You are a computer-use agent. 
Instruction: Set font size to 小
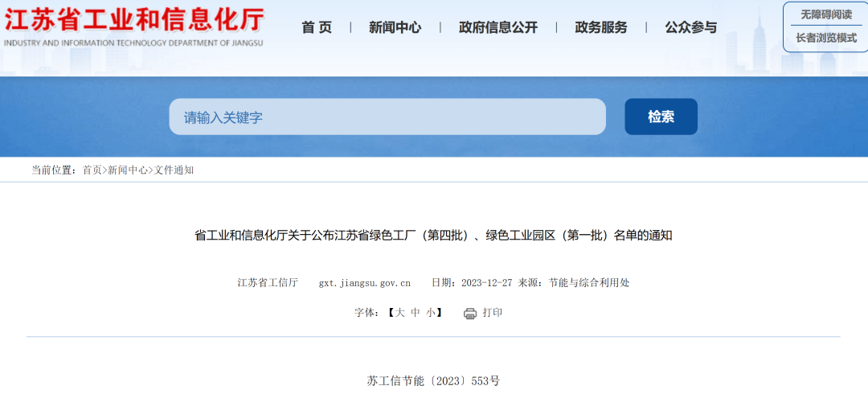[x=431, y=313]
